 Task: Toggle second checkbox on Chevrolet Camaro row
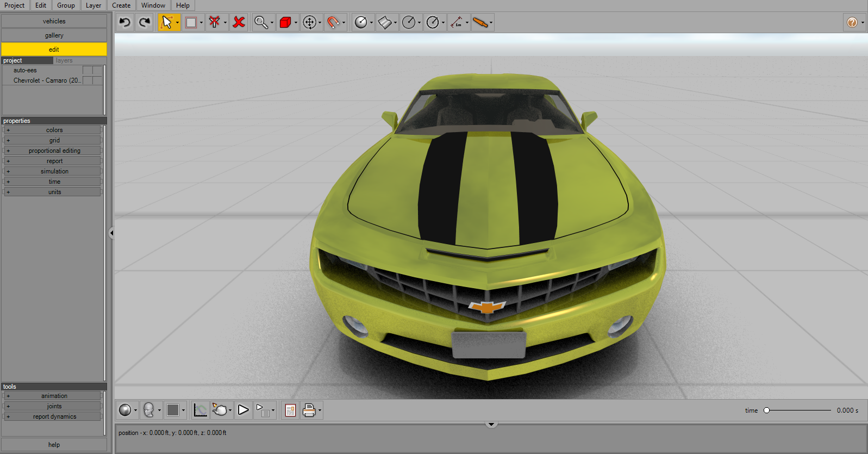(x=97, y=80)
